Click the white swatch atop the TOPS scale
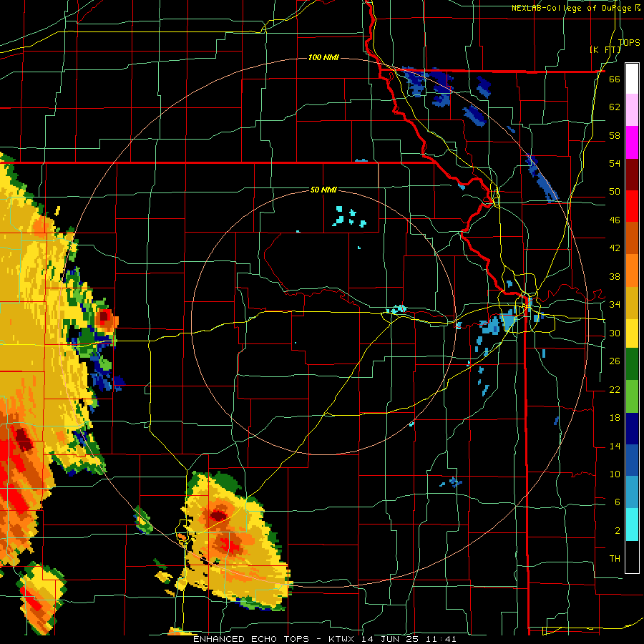The image size is (644, 644). [632, 79]
